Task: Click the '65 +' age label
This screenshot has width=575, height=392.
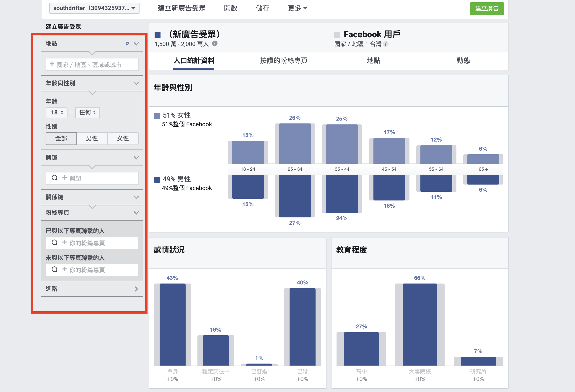Action: 483,169
